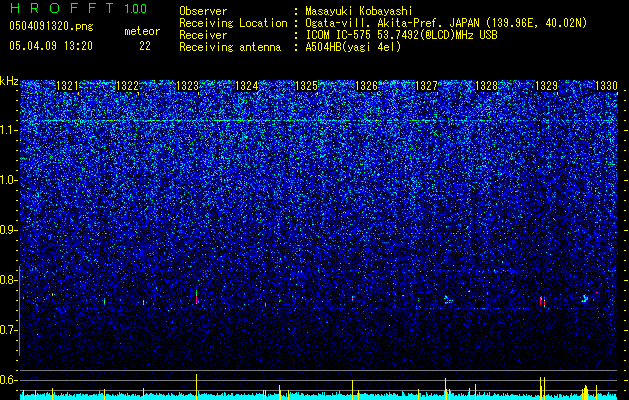
Task: Click the 0.8 kHz axis label
Action: (x=9, y=280)
